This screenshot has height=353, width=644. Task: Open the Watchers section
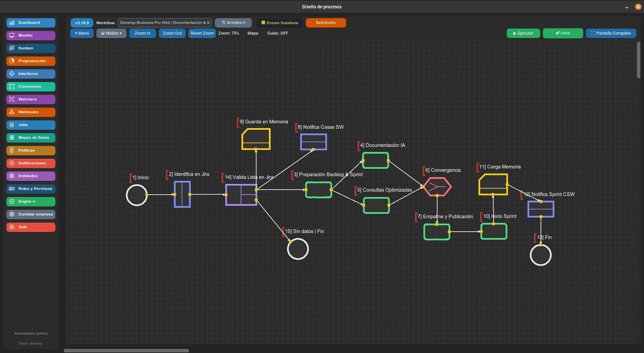pyautogui.click(x=31, y=99)
